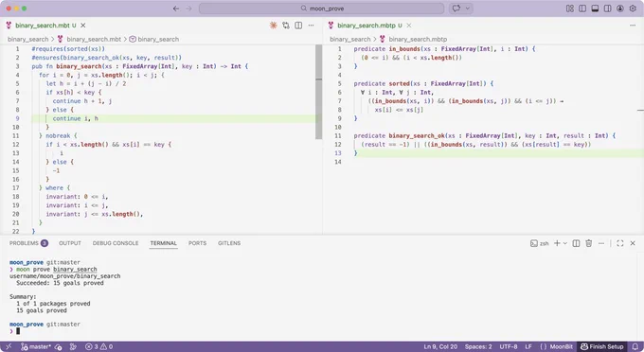Change end of line sequence LF
The image size is (644, 352).
pyautogui.click(x=528, y=346)
